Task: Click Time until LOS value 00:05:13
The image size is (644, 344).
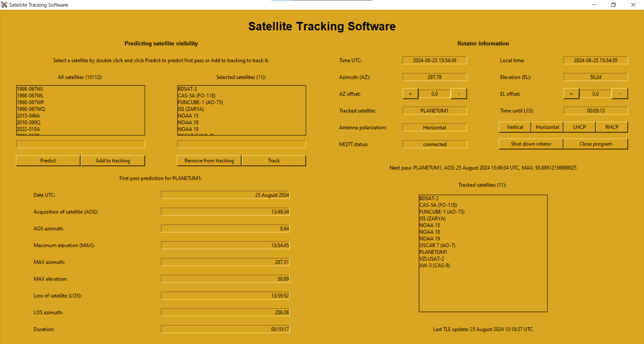Action: [595, 111]
